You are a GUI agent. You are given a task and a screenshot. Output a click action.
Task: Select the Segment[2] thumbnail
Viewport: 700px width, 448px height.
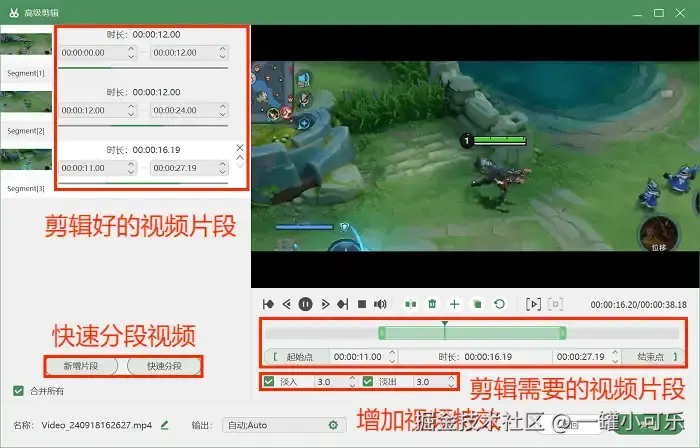pos(26,102)
